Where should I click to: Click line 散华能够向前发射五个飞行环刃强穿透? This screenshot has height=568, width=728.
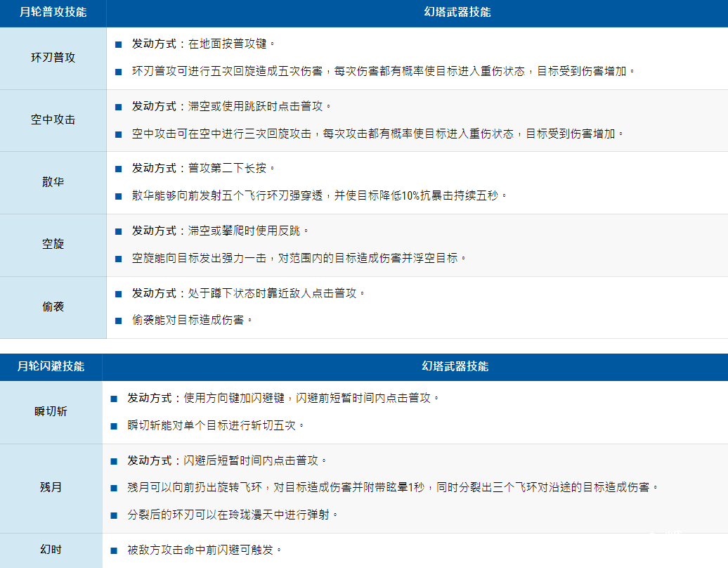[x=320, y=196]
